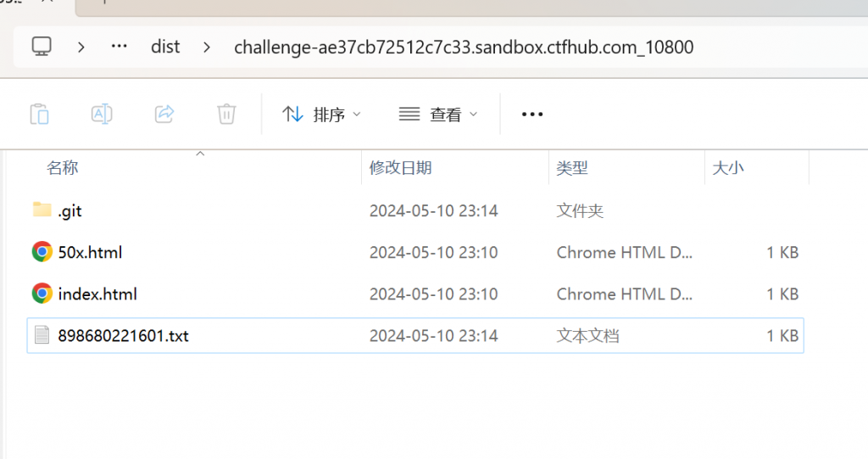Click chevron next to the PC icon
Viewport: 868px width, 459px height.
[81, 48]
